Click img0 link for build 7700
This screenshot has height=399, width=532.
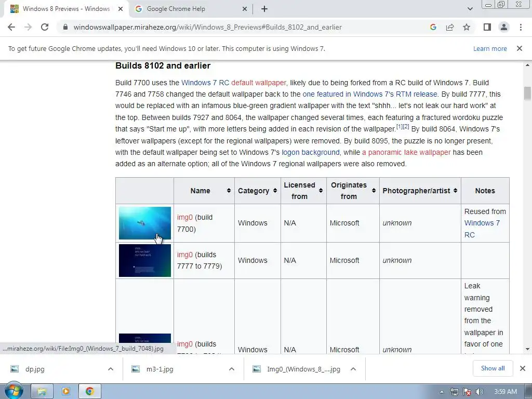click(185, 218)
